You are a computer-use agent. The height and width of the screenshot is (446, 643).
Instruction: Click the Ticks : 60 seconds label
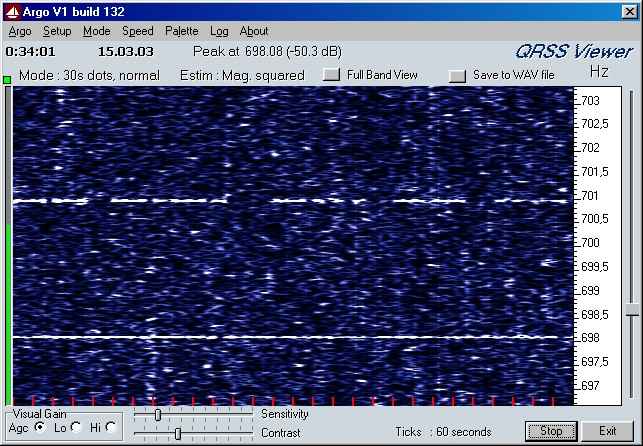[443, 432]
